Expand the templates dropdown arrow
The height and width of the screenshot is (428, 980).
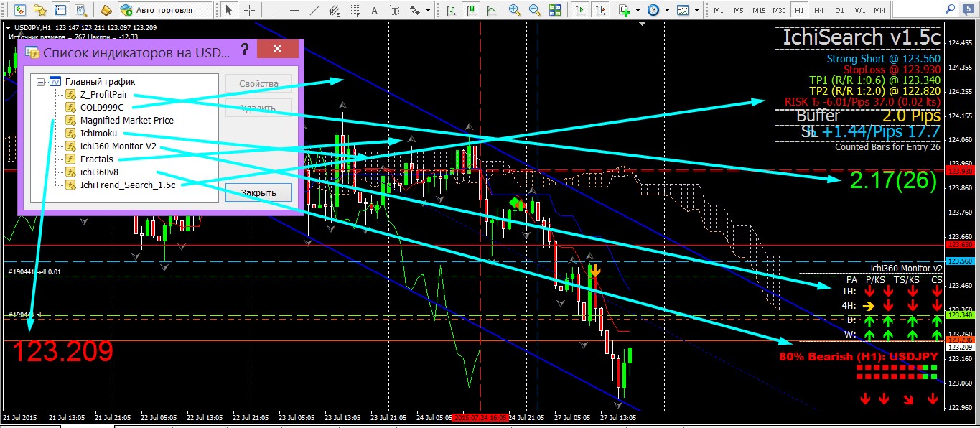tap(696, 10)
